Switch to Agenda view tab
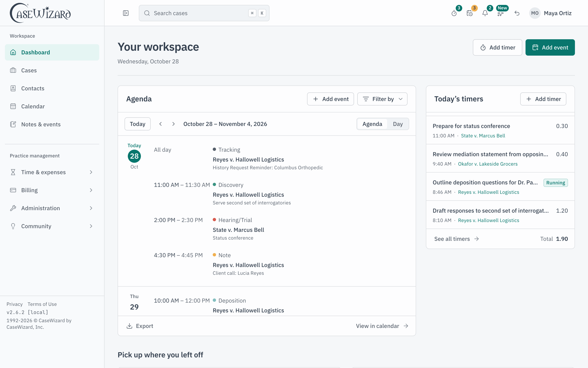 (x=372, y=124)
